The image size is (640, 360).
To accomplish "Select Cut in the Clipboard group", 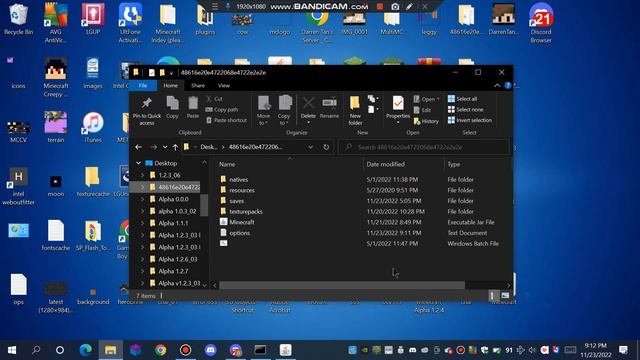I will point(214,99).
